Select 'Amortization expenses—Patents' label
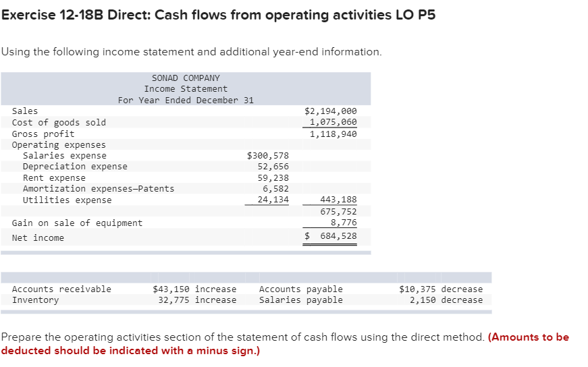The height and width of the screenshot is (367, 588). tap(99, 189)
